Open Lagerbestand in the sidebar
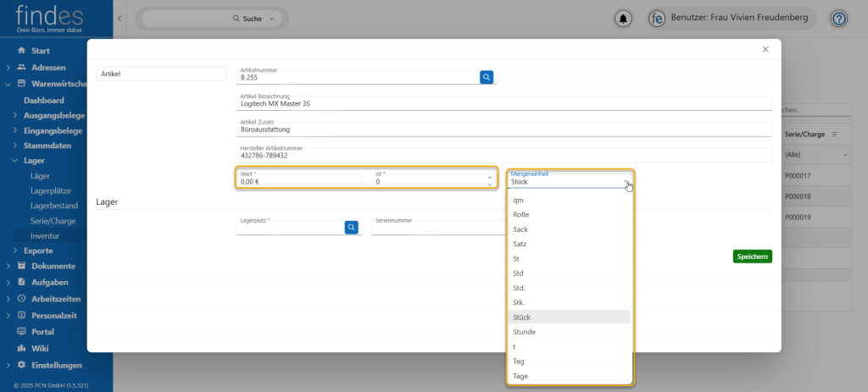The image size is (868, 392). tap(54, 206)
